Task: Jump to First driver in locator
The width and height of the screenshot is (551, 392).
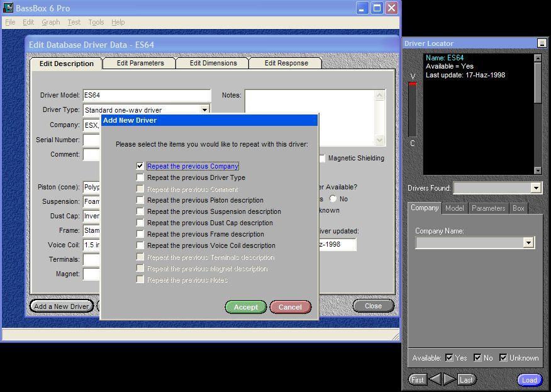Action: tap(417, 379)
